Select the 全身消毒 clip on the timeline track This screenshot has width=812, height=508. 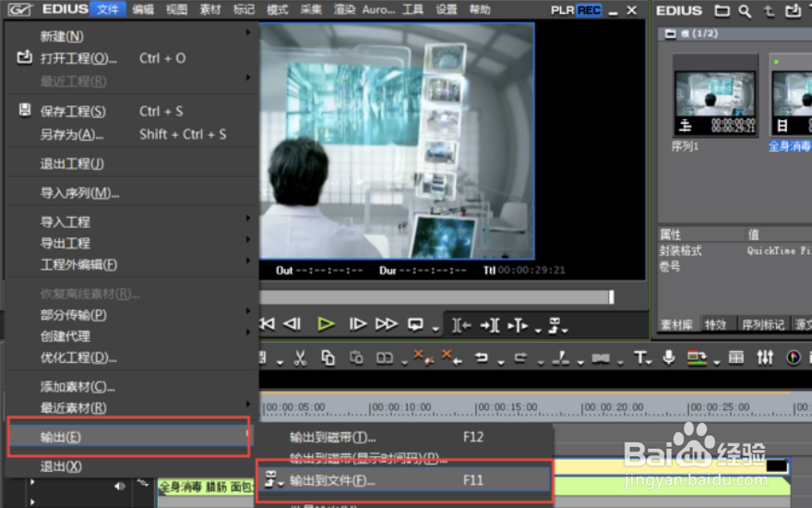(207, 488)
